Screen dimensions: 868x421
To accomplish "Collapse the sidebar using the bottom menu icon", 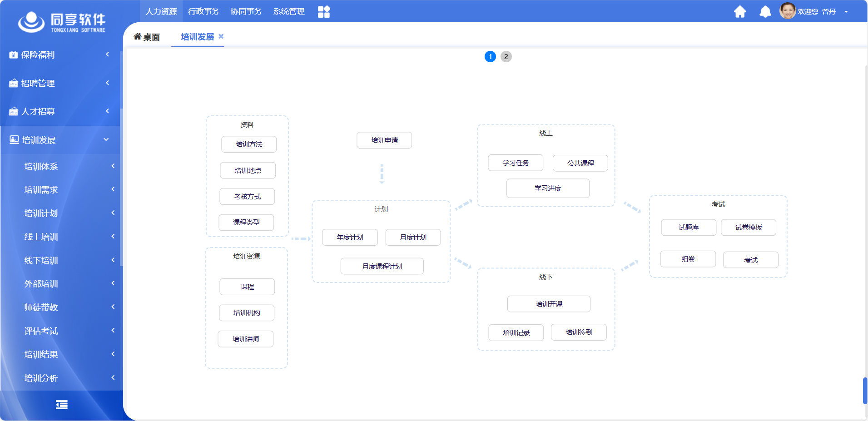I will click(62, 405).
